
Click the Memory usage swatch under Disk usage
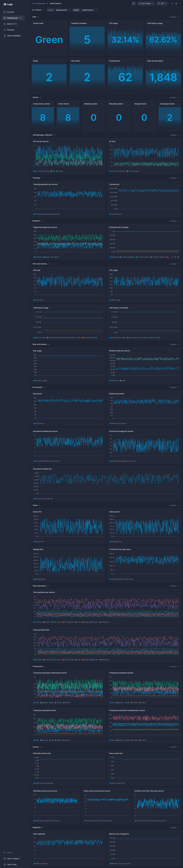coord(34,380)
